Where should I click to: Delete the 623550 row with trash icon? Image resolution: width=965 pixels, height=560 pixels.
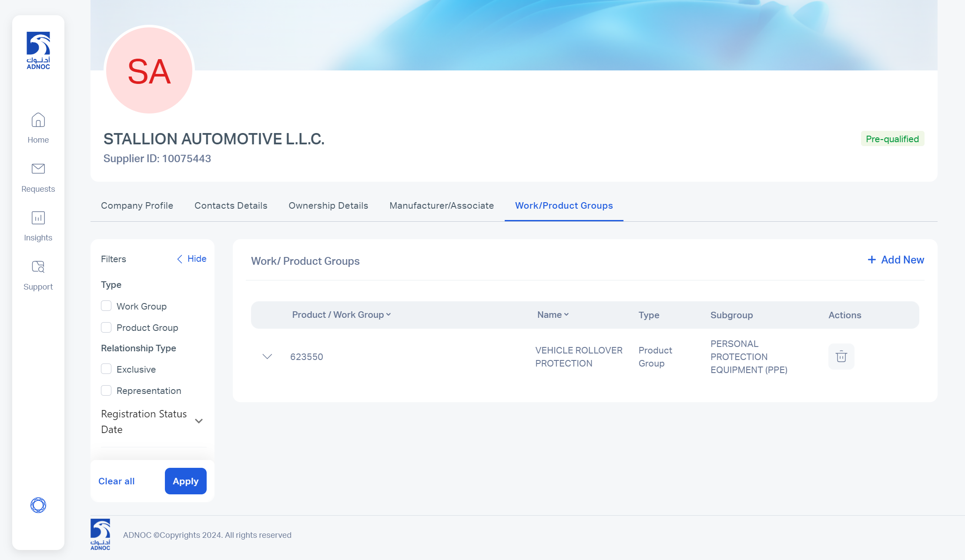point(841,357)
